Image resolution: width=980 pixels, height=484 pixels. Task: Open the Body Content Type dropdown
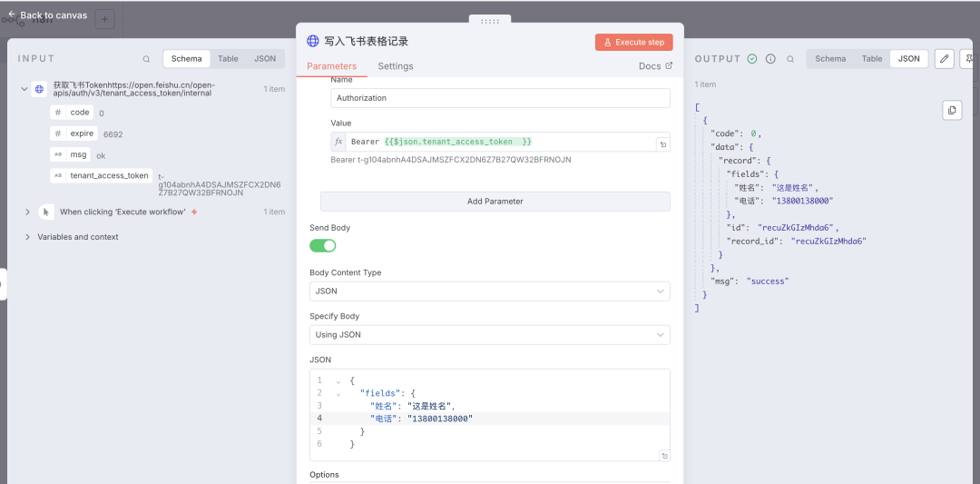(x=489, y=291)
